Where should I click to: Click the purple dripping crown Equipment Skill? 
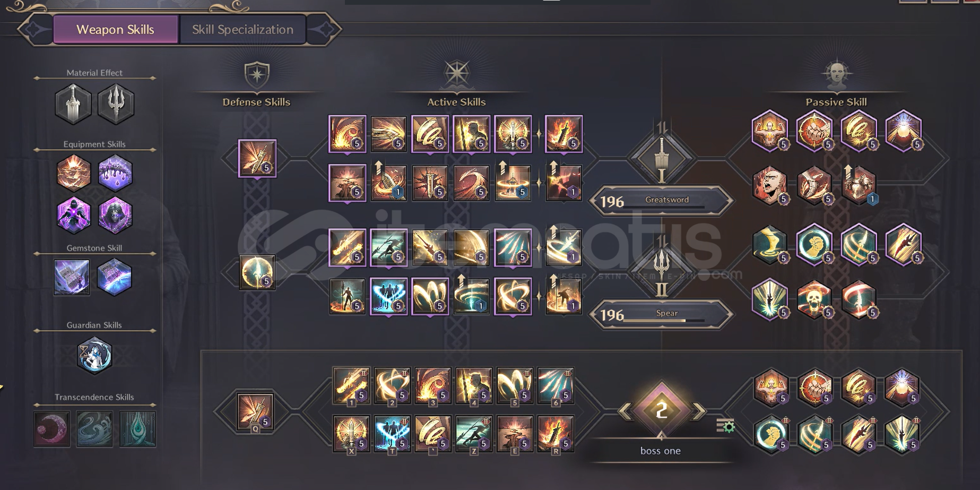(x=115, y=173)
